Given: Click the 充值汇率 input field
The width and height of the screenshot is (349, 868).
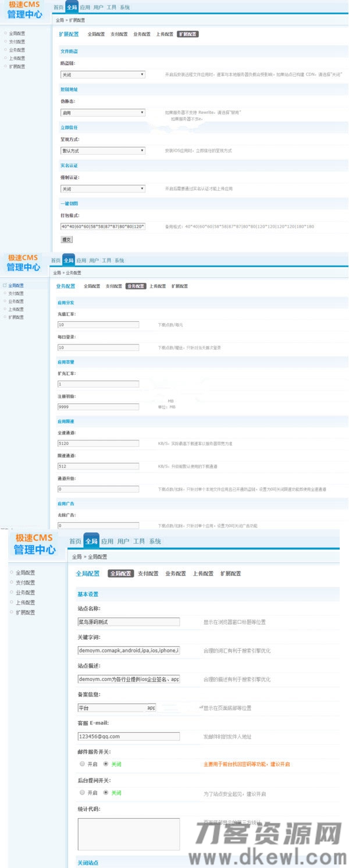Looking at the screenshot, I should [98, 325].
